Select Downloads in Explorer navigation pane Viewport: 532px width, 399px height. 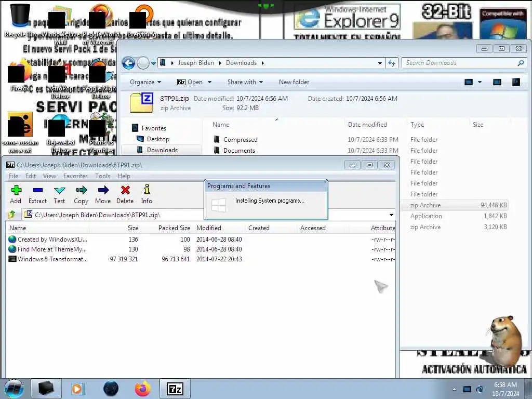tap(157, 150)
